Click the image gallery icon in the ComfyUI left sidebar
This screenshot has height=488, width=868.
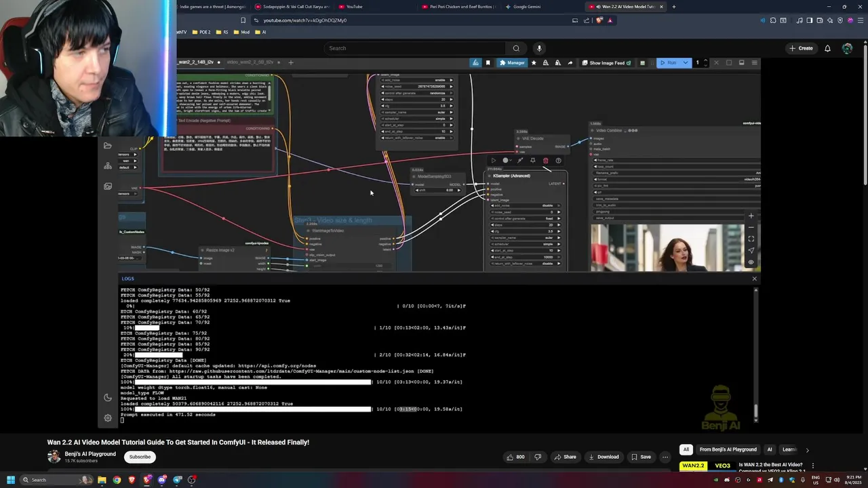click(108, 186)
